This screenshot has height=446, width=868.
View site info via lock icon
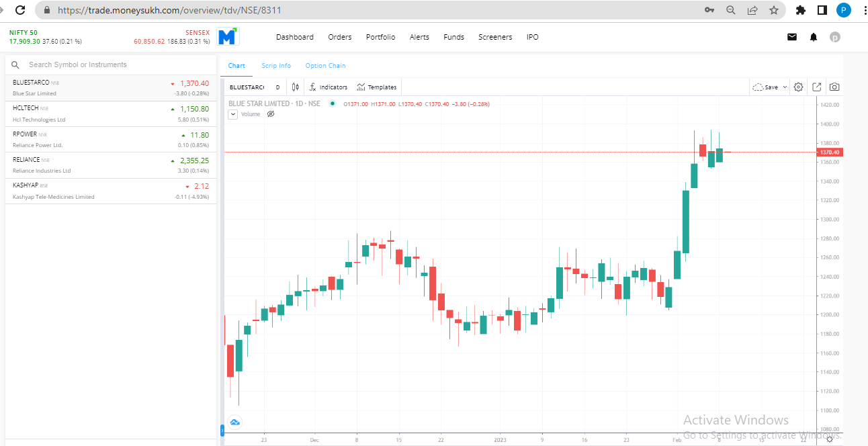[x=46, y=10]
